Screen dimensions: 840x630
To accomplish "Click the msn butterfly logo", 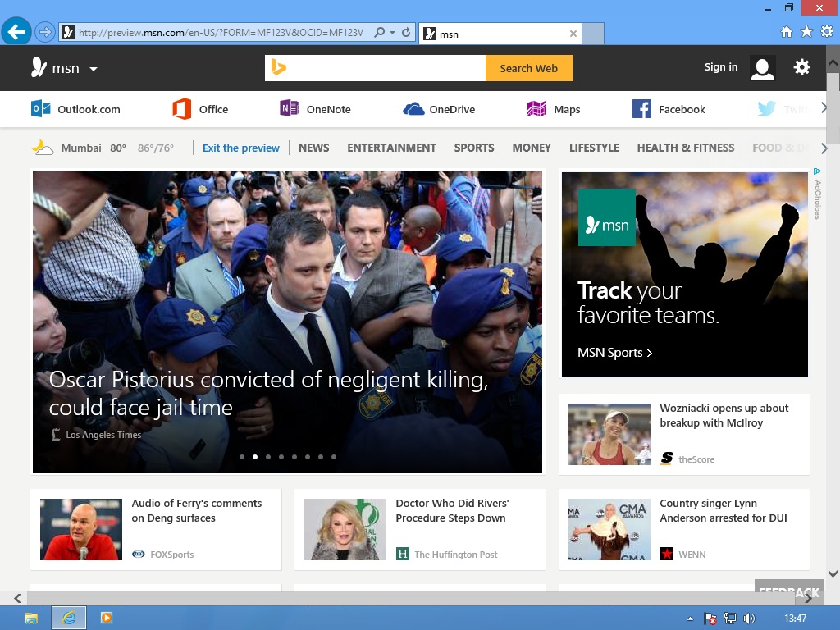I will tap(39, 67).
